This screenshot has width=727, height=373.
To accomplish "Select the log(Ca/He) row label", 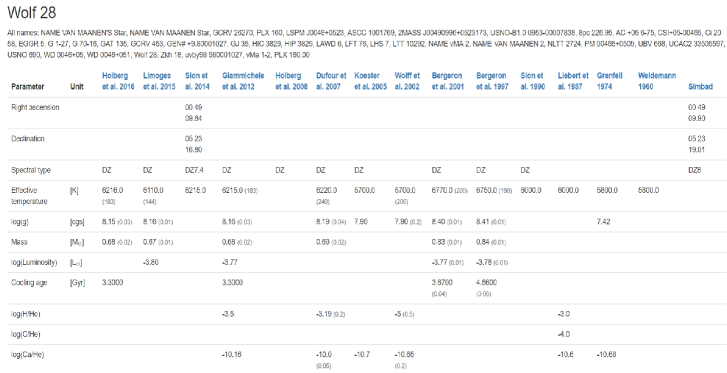I will [28, 355].
